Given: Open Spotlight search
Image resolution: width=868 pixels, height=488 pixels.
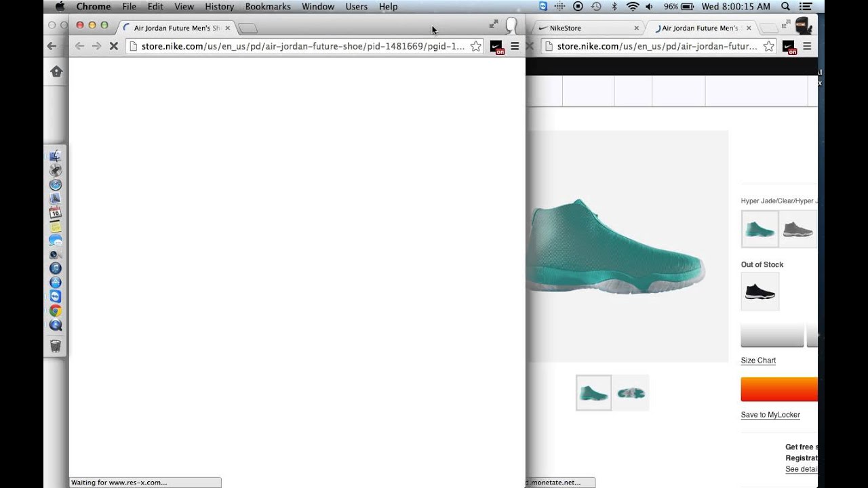Looking at the screenshot, I should pos(785,6).
